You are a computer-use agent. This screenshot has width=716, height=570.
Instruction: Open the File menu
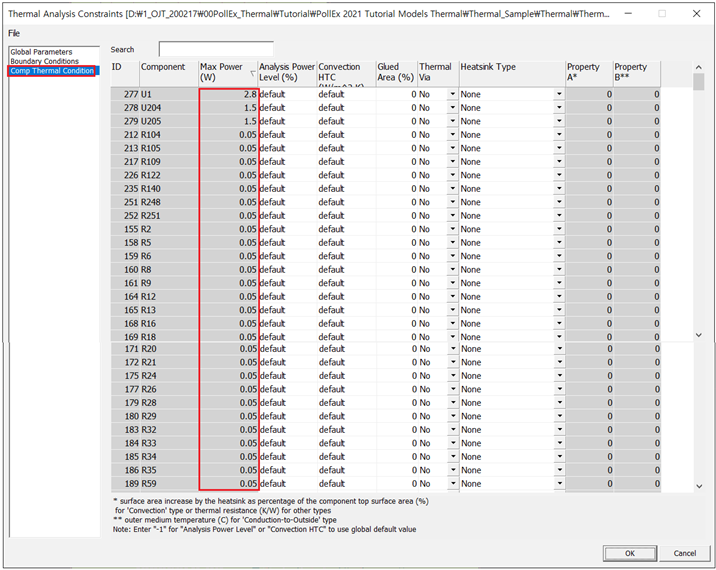pos(14,33)
